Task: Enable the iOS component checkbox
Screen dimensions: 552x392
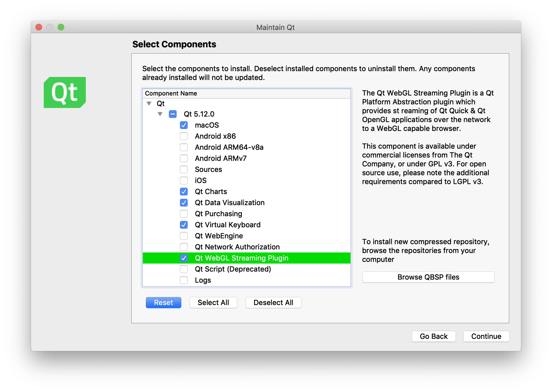Action: pos(183,180)
